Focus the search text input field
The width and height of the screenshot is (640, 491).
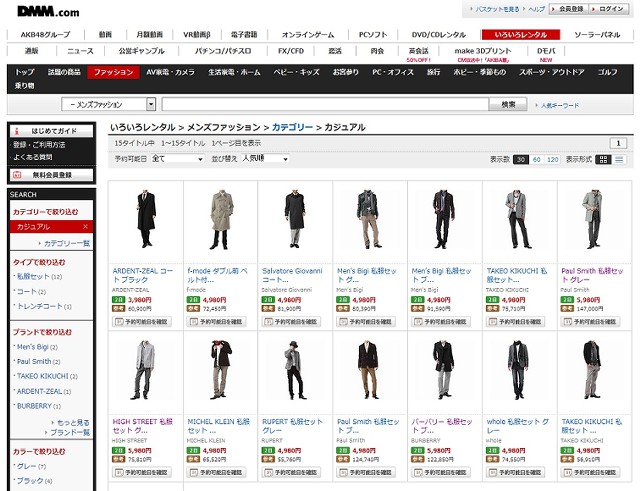coord(325,104)
